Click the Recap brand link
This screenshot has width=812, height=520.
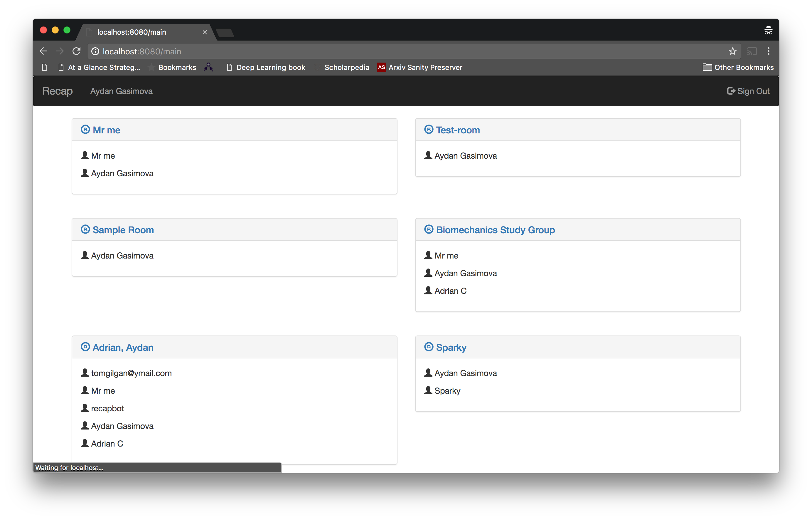pyautogui.click(x=57, y=91)
